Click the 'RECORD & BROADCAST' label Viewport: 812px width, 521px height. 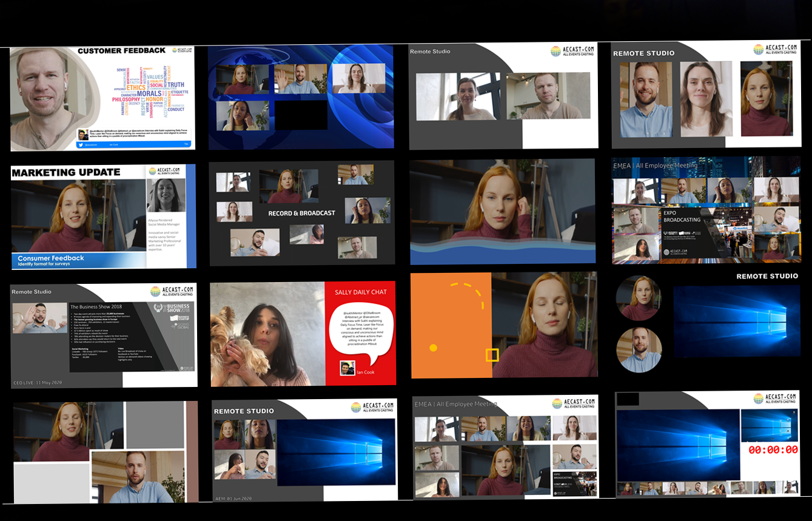tap(302, 213)
